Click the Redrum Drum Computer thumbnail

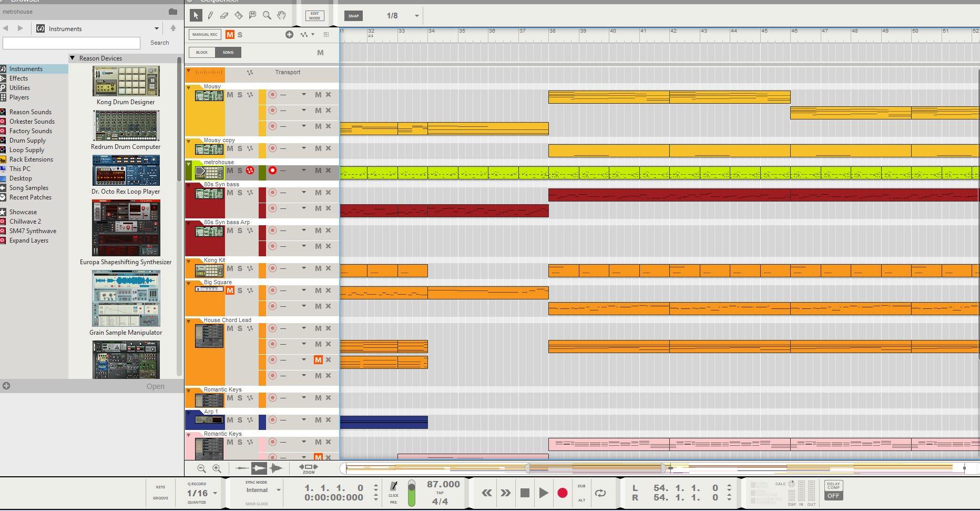click(x=126, y=126)
